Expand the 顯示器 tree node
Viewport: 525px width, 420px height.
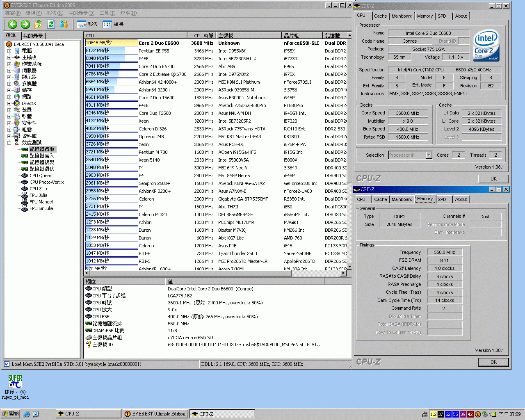9,77
